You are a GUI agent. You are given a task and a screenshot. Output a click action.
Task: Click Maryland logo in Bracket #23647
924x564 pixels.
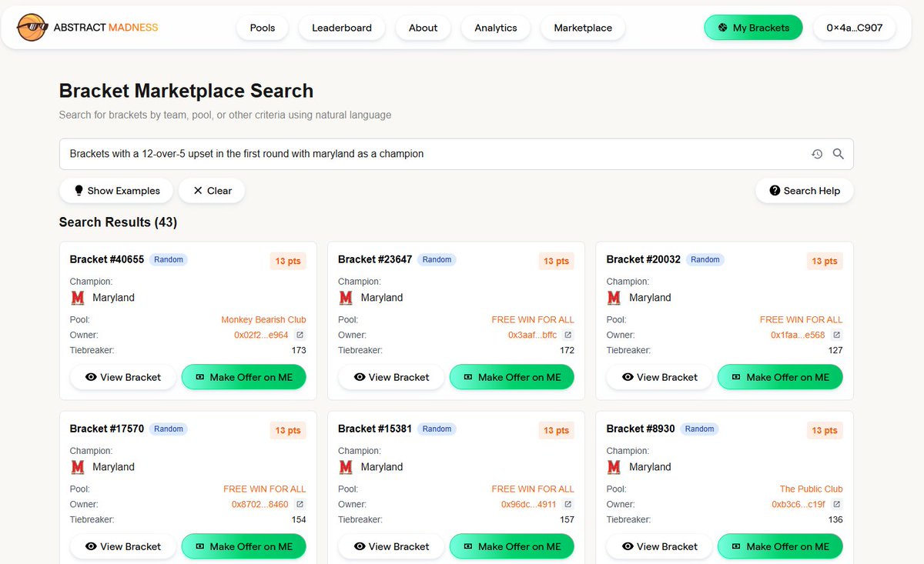tap(346, 298)
